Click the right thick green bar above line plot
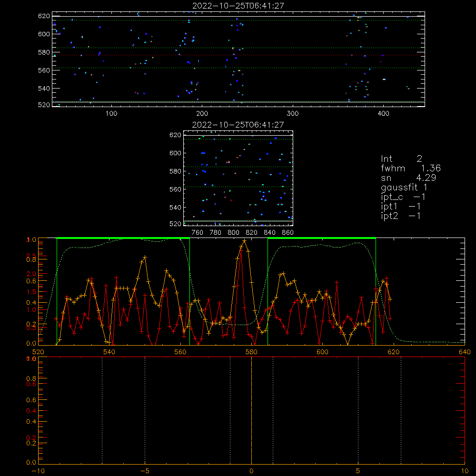 click(322, 238)
